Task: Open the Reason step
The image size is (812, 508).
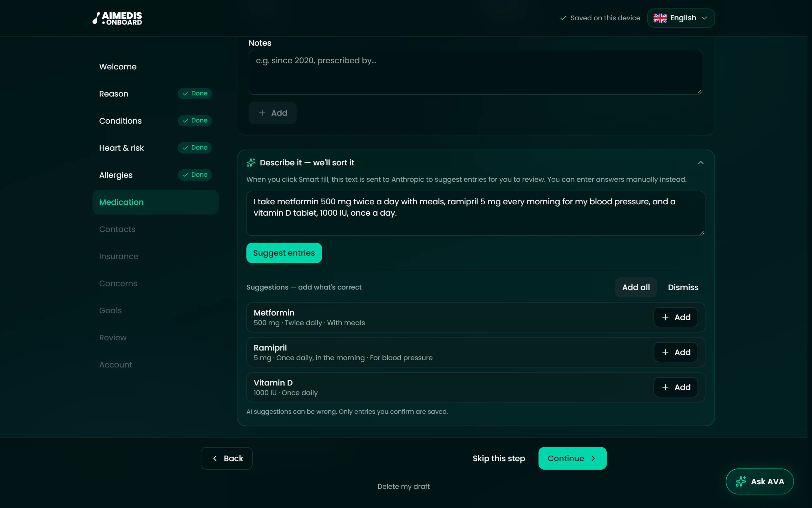Action: (155, 94)
